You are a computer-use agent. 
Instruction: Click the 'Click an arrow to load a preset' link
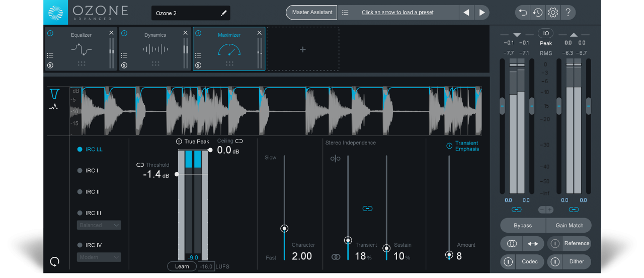[x=397, y=13]
